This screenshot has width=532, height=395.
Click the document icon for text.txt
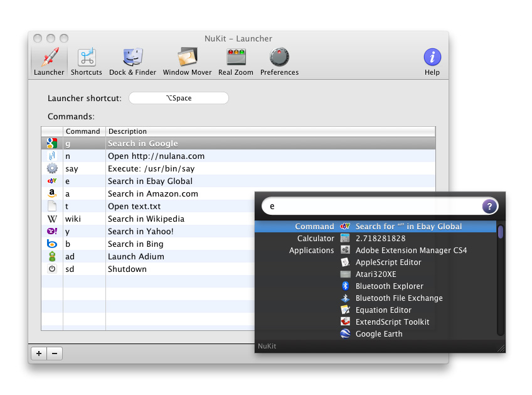point(52,206)
